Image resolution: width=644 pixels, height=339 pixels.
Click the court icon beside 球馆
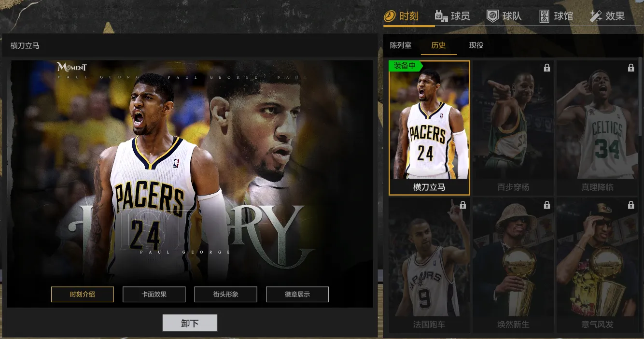[x=544, y=16]
